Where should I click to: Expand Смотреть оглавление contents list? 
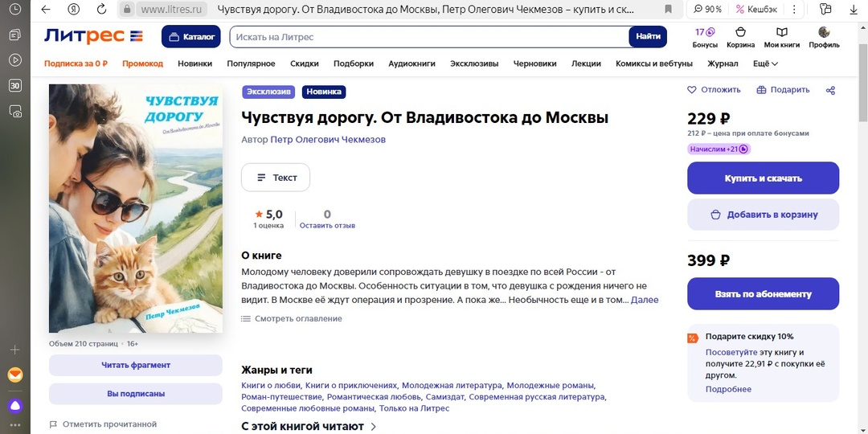point(292,319)
